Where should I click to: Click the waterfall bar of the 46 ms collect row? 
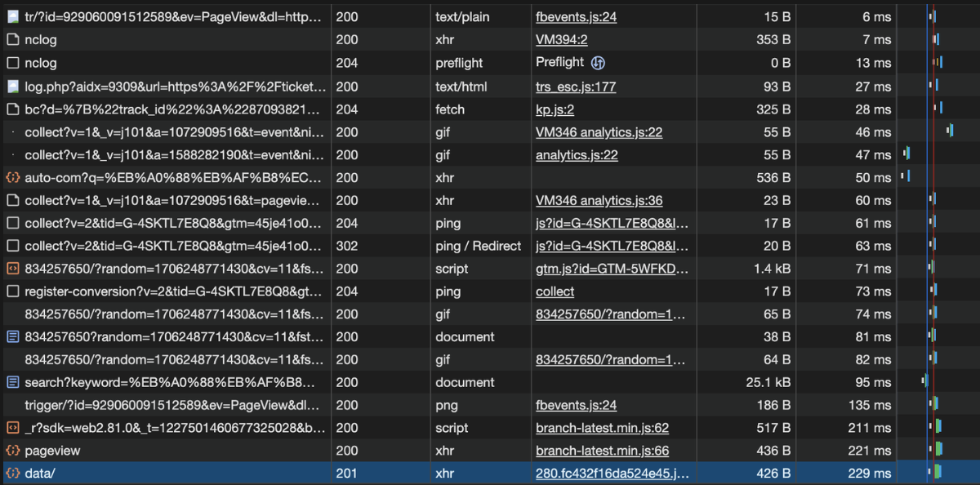950,131
